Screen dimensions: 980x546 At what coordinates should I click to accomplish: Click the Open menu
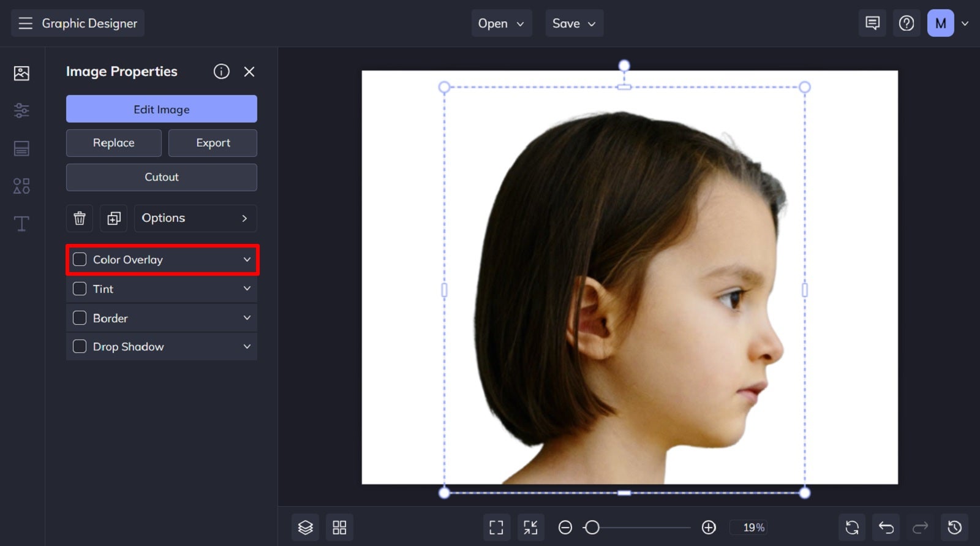pos(501,23)
